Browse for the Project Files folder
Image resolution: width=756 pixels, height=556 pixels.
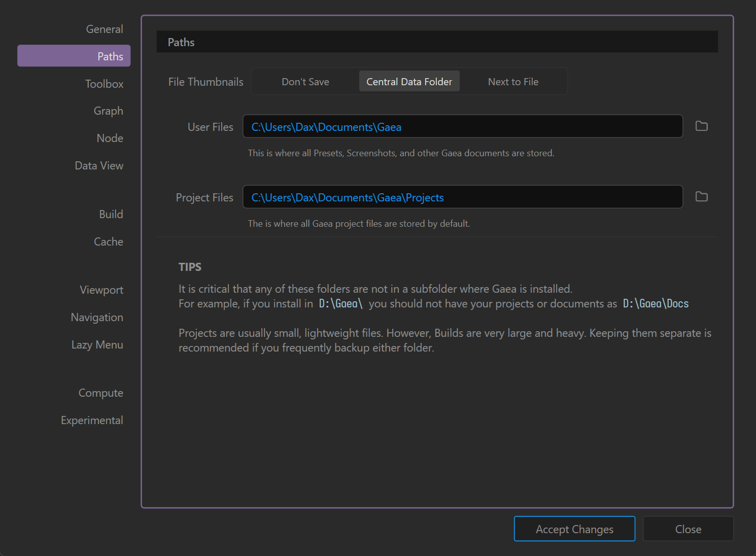[x=701, y=197]
